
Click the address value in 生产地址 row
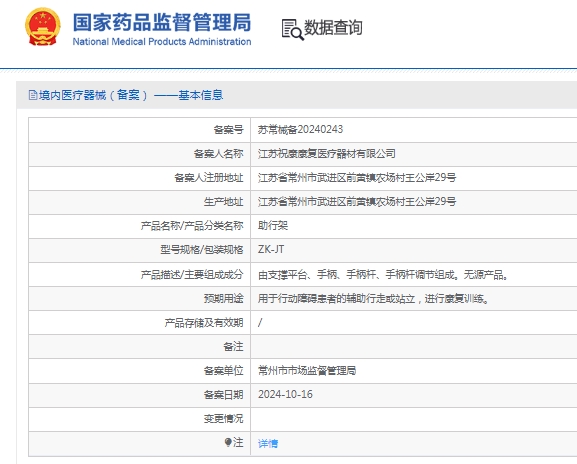coord(357,202)
